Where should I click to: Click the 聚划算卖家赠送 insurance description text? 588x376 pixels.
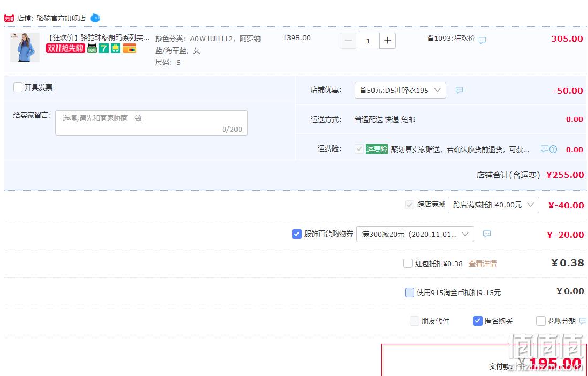click(460, 149)
